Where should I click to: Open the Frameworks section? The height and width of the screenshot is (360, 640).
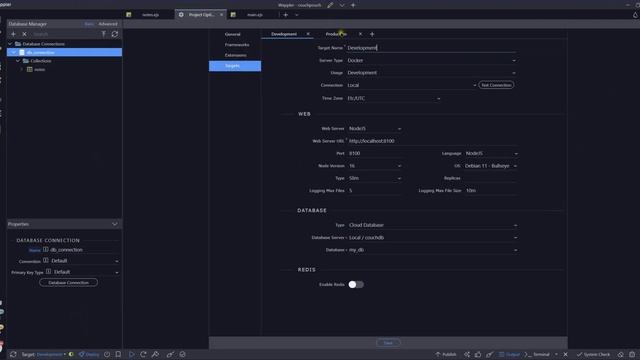pyautogui.click(x=237, y=45)
